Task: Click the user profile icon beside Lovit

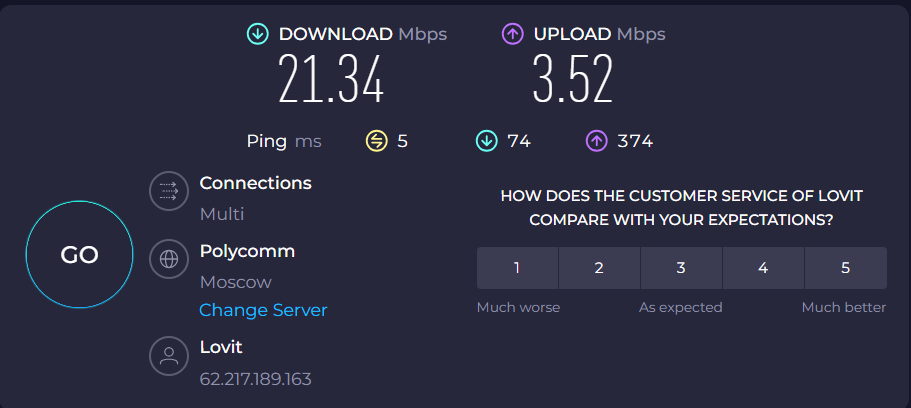Action: 169,355
